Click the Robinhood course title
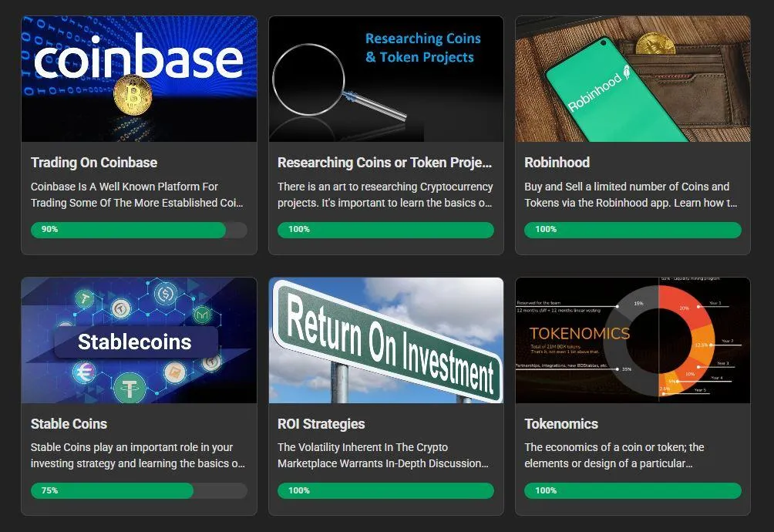The width and height of the screenshot is (774, 532). (557, 163)
